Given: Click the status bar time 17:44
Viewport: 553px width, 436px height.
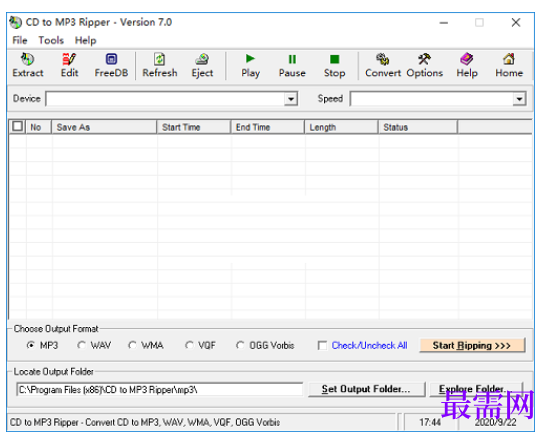Looking at the screenshot, I should coord(430,422).
